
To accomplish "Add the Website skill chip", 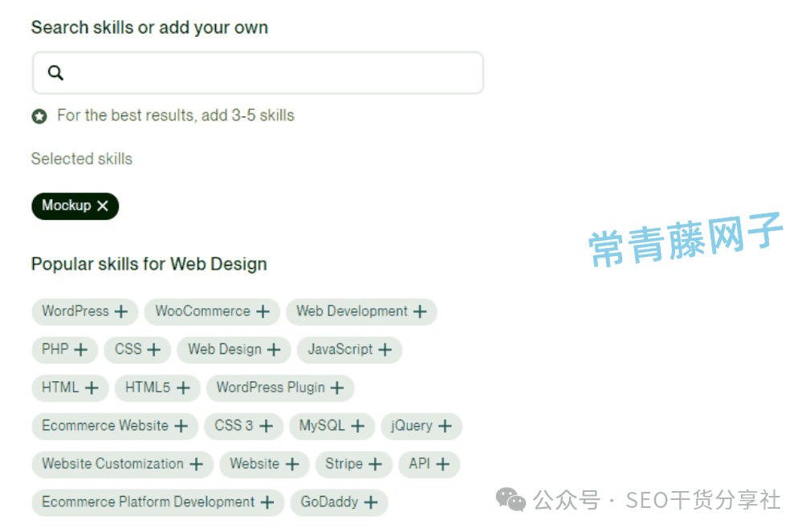I will pos(264,464).
